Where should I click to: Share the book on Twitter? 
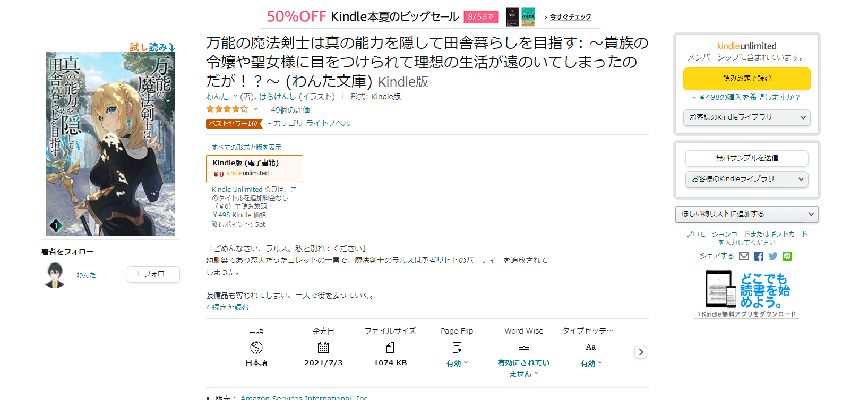773,257
